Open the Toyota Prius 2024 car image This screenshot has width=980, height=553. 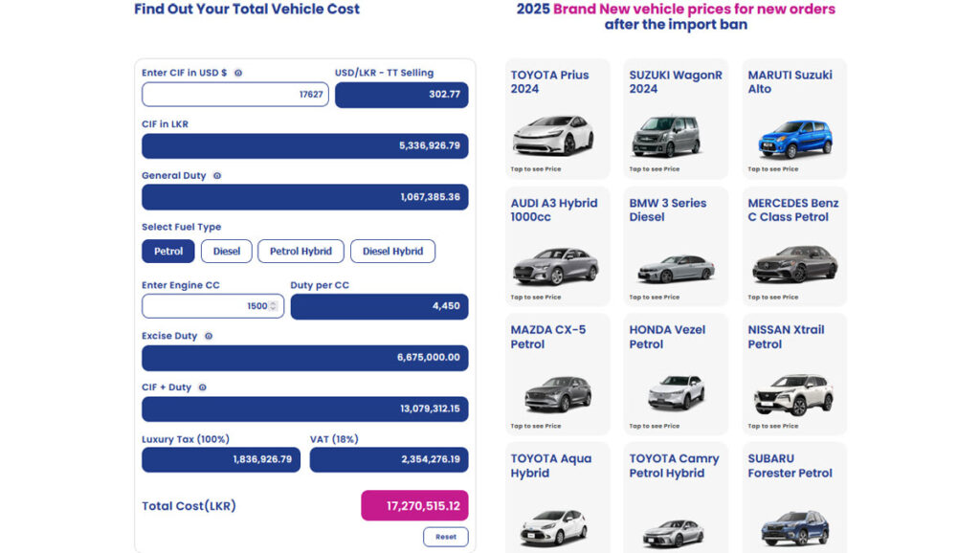pos(552,136)
